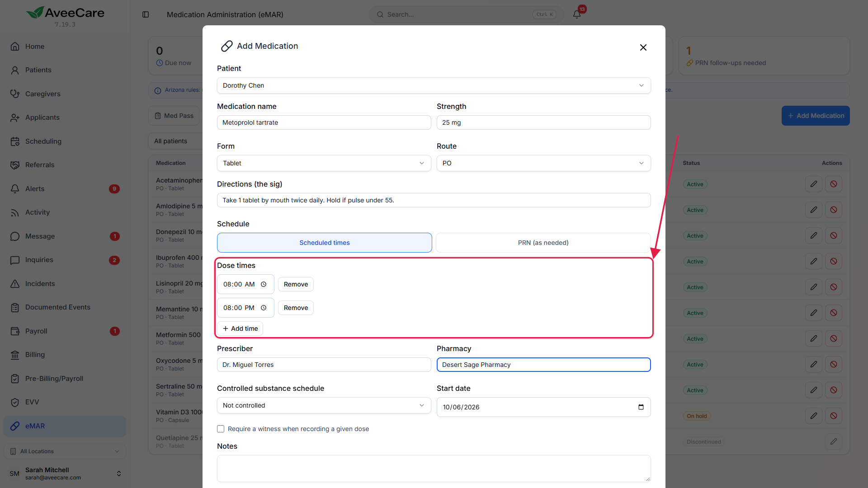Click into the Notes text area
The height and width of the screenshot is (488, 868).
pyautogui.click(x=434, y=469)
